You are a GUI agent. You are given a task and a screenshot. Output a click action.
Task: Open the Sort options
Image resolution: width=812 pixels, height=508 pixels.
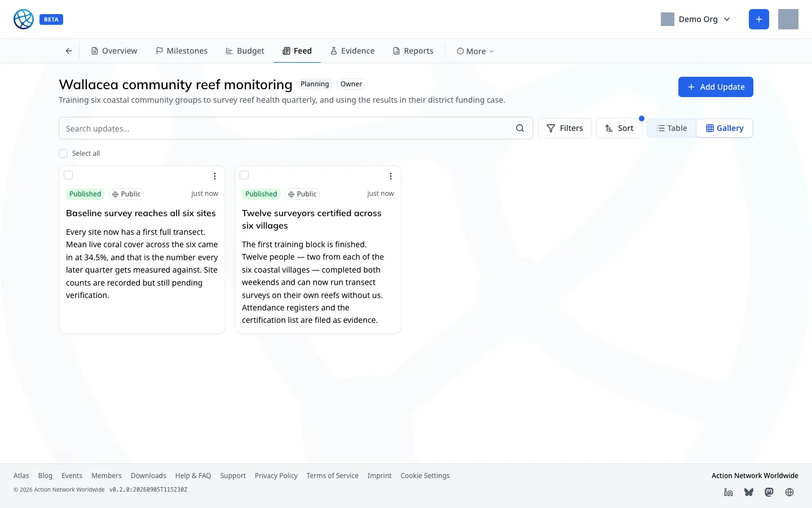pos(619,128)
